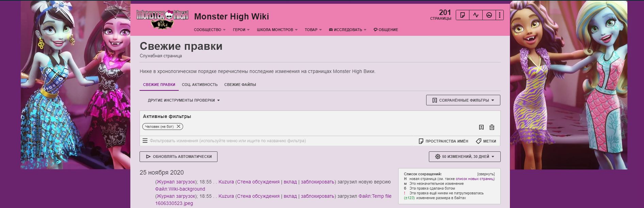Open 'Файл:Temp file 1606330523.jpeg' link
Image resolution: width=644 pixels, height=208 pixels.
273,200
